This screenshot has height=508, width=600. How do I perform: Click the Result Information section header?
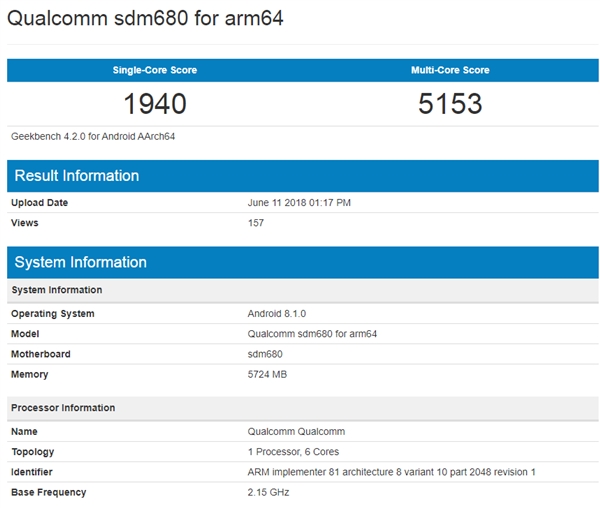coord(75,176)
